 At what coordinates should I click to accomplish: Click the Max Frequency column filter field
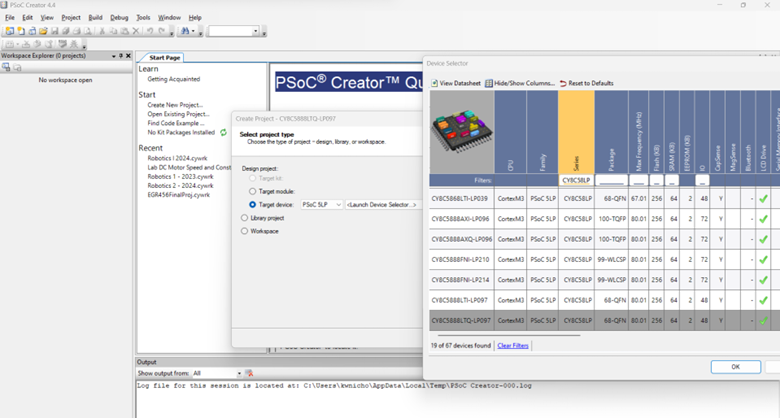click(639, 180)
